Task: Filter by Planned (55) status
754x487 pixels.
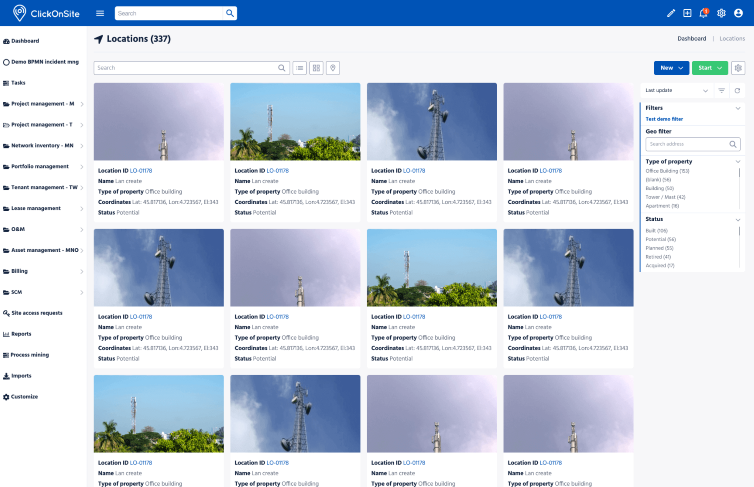Action: click(x=659, y=248)
